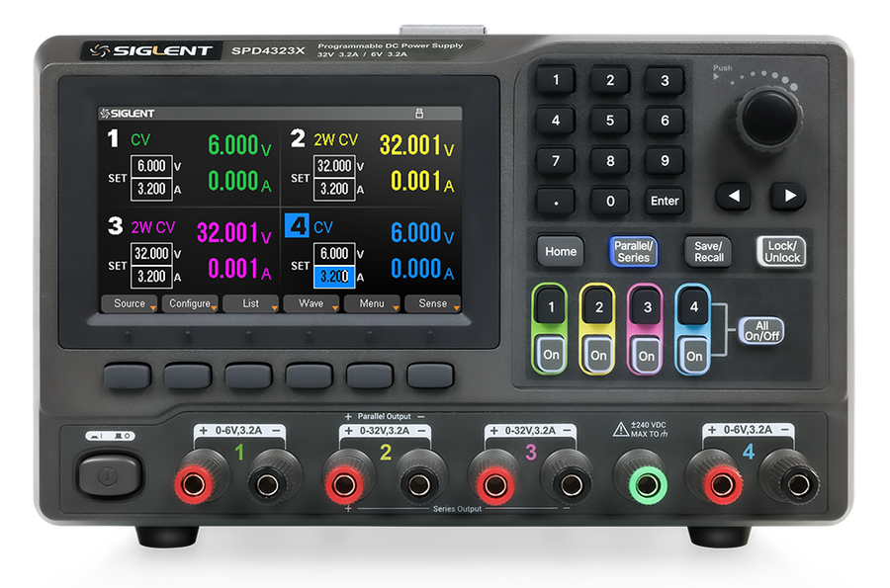Click softkey button under Sense
The image size is (890, 588).
430,376
